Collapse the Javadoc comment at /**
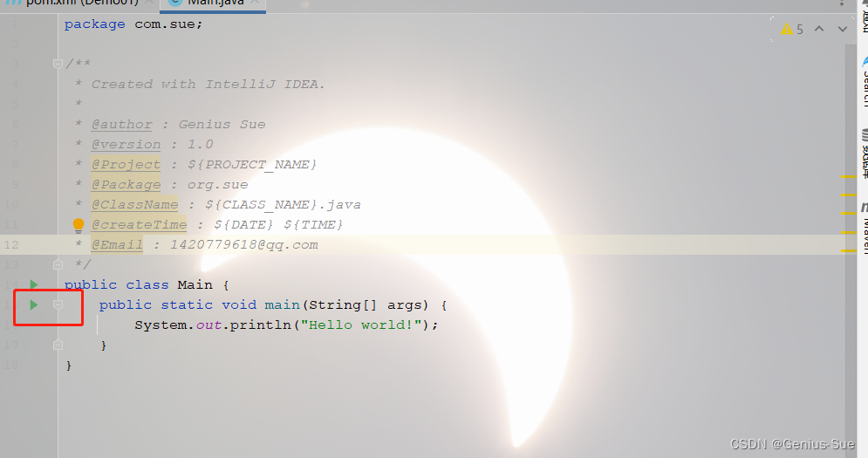 pos(58,64)
